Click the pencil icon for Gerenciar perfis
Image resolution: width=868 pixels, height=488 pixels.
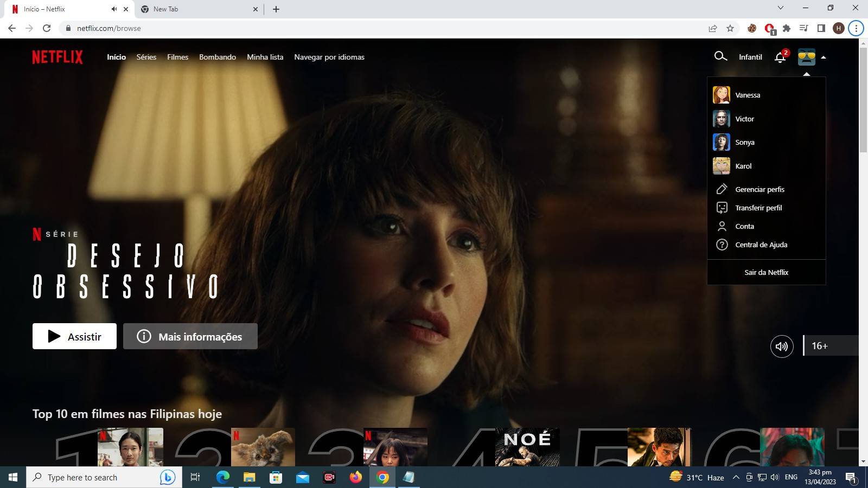[722, 189]
